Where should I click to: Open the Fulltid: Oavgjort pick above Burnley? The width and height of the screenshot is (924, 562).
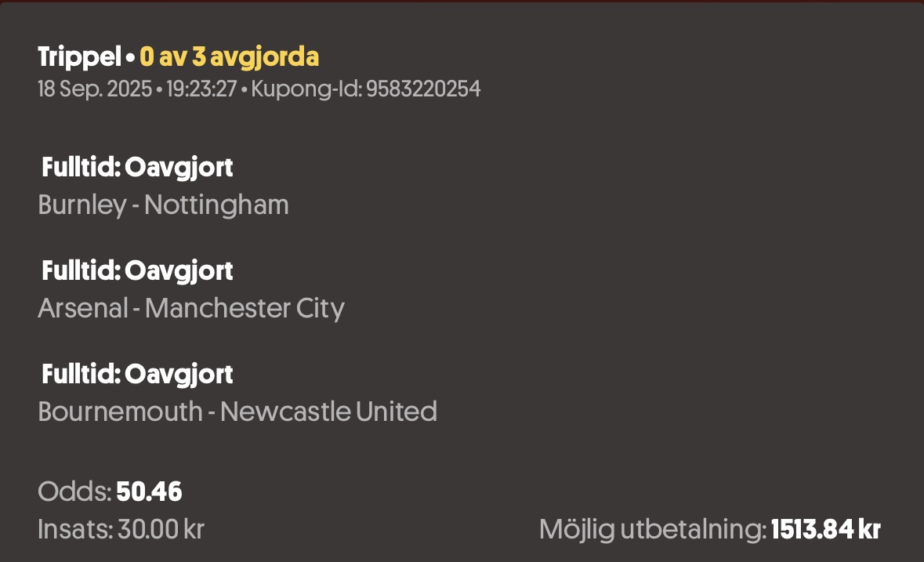(x=137, y=167)
